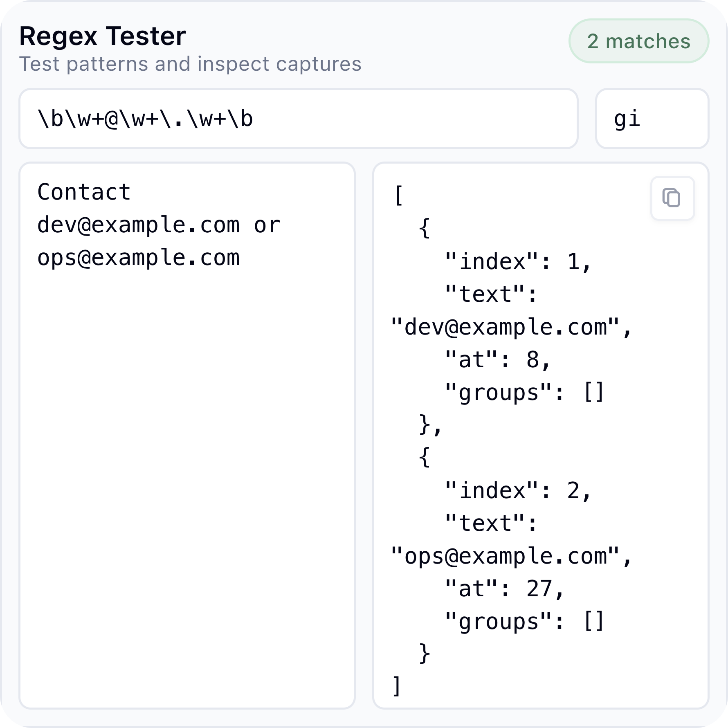Click into the test string textarea

pos(187,436)
